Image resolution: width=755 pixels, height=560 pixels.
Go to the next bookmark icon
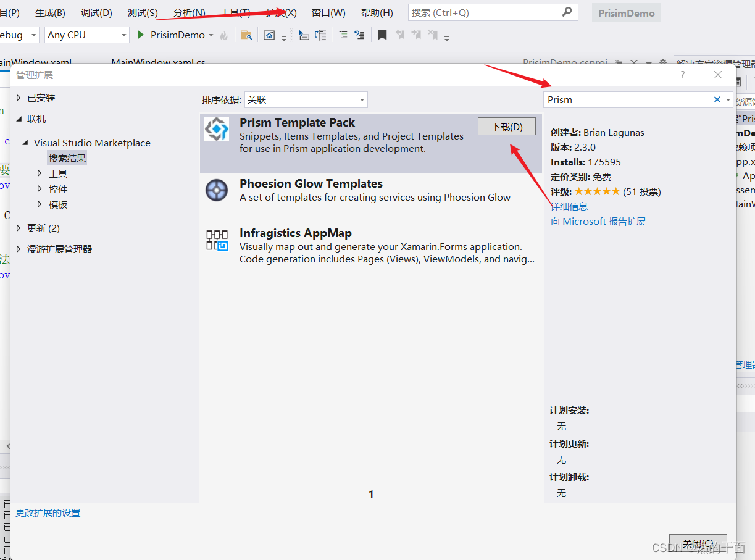point(416,35)
